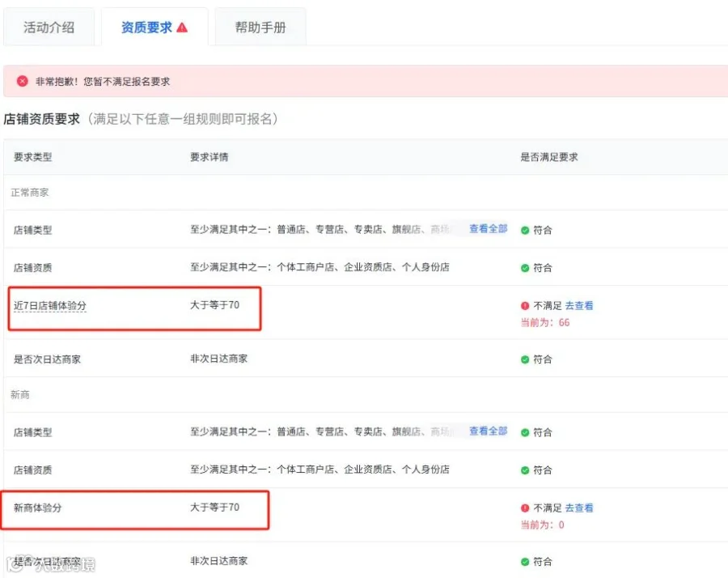The image size is (728, 578).
Task: Click 当前为: 0 status text
Action: [x=542, y=525]
